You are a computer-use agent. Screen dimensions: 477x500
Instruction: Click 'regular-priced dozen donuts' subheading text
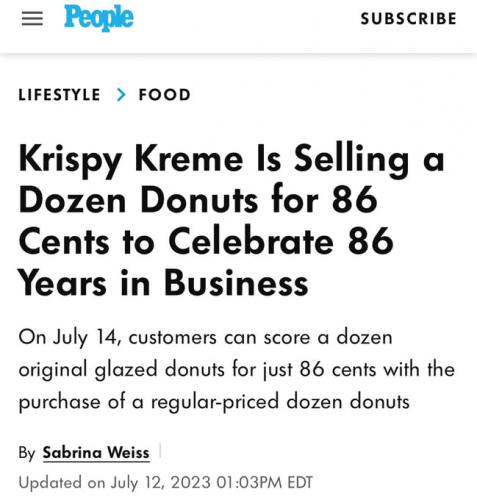pos(280,402)
